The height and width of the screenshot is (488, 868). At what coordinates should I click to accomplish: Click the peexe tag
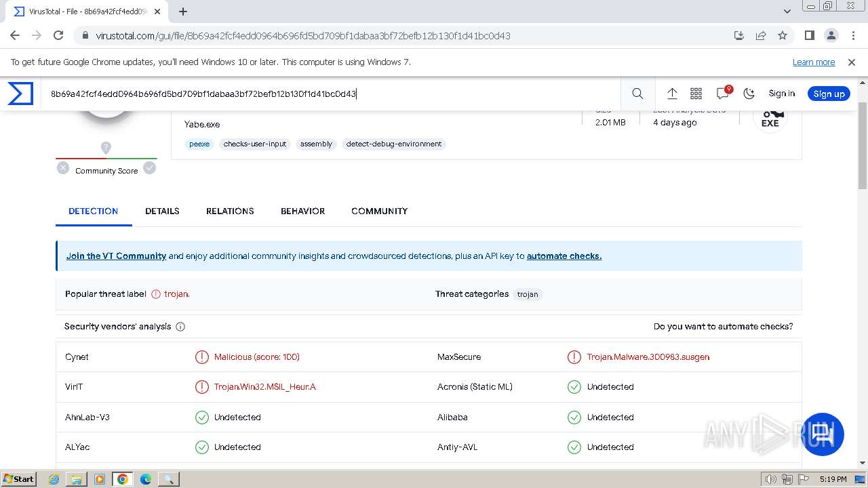pyautogui.click(x=199, y=144)
